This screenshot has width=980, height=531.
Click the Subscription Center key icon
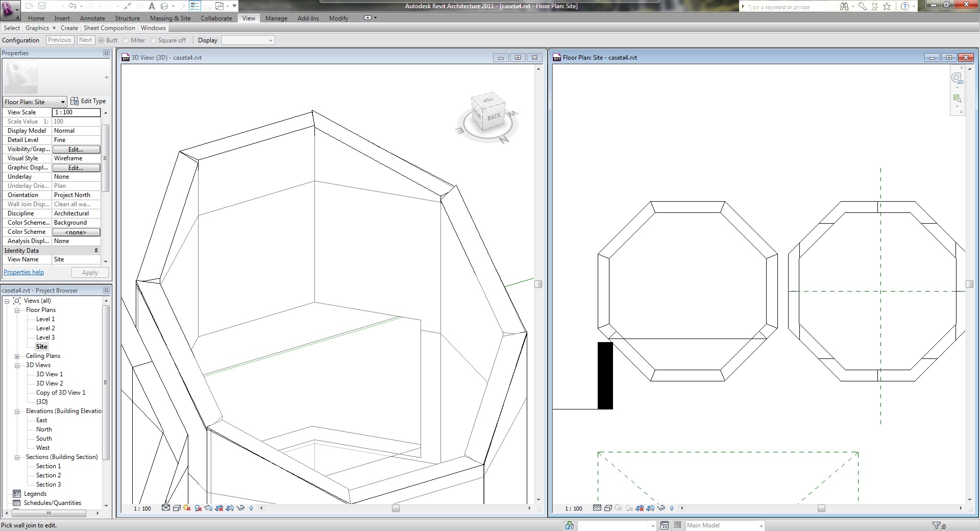pyautogui.click(x=863, y=6)
